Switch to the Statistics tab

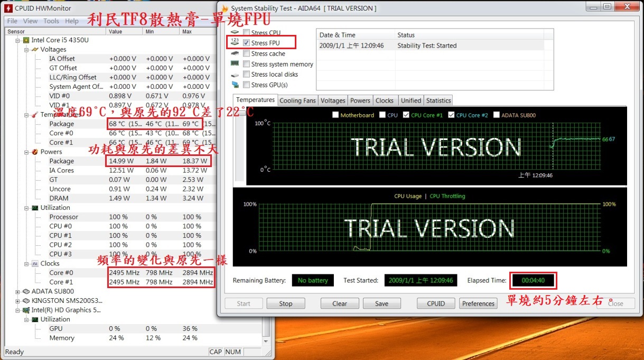click(x=438, y=100)
